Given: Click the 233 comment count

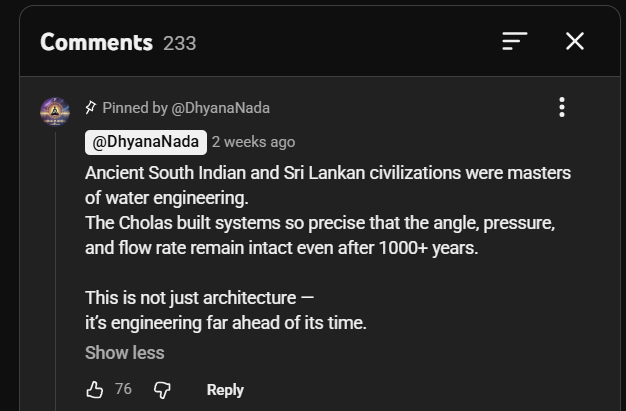Looking at the screenshot, I should (x=180, y=43).
